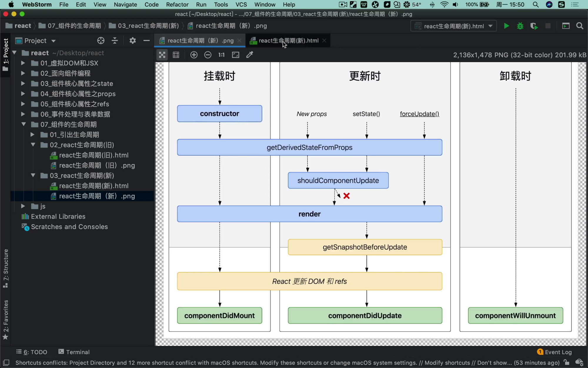Open the Terminal tool window

74,352
